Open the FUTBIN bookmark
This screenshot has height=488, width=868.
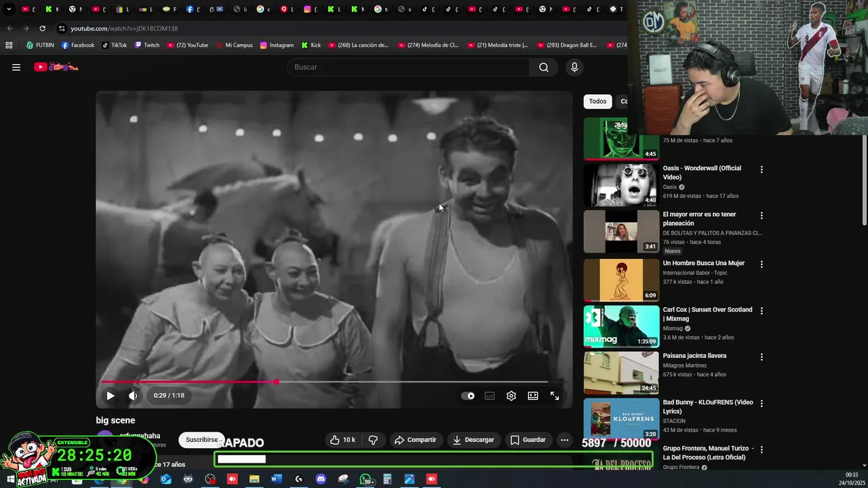[40, 45]
